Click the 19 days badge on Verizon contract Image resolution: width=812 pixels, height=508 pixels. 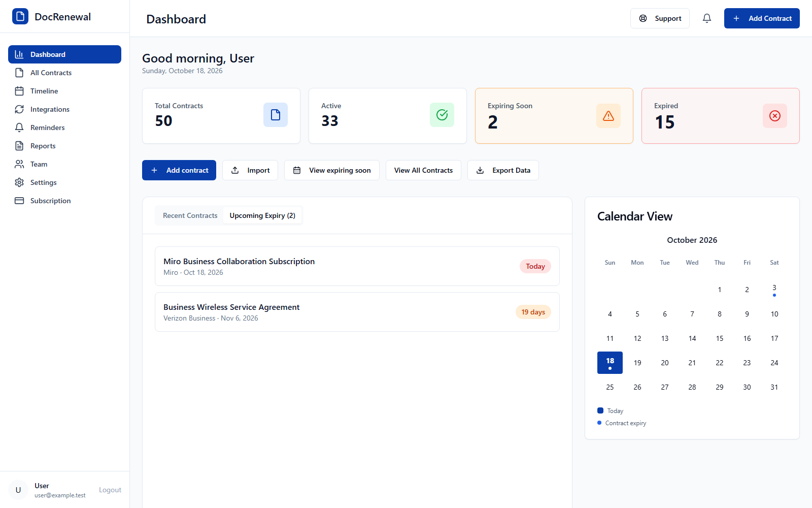[533, 312]
